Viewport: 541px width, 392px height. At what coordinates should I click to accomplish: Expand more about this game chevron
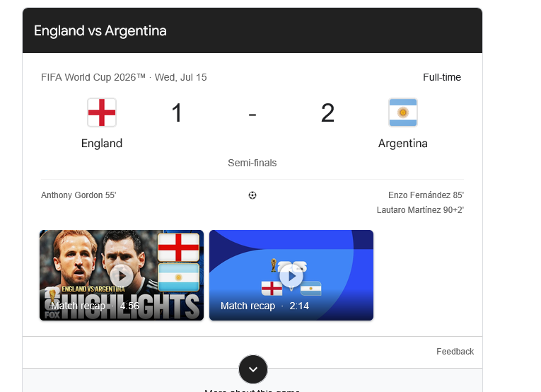(x=253, y=369)
